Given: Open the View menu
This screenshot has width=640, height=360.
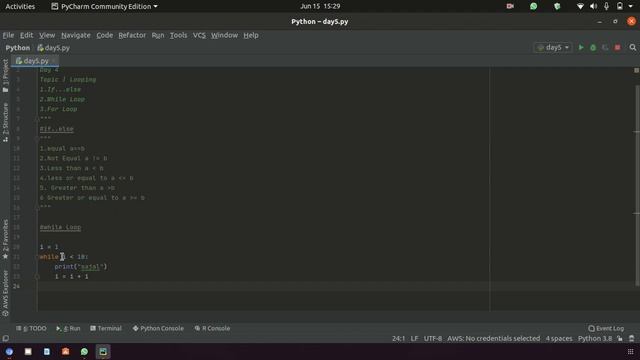Looking at the screenshot, I should coord(47,35).
